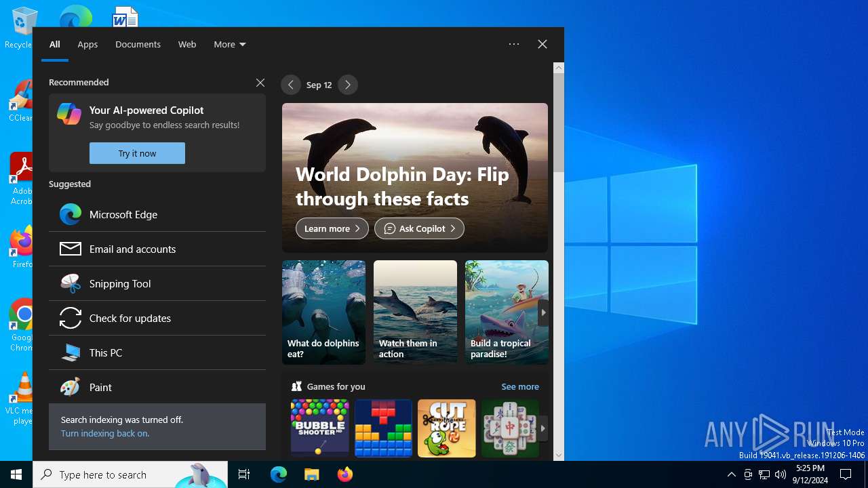
Task: Open the Windows Start menu
Action: (16, 474)
